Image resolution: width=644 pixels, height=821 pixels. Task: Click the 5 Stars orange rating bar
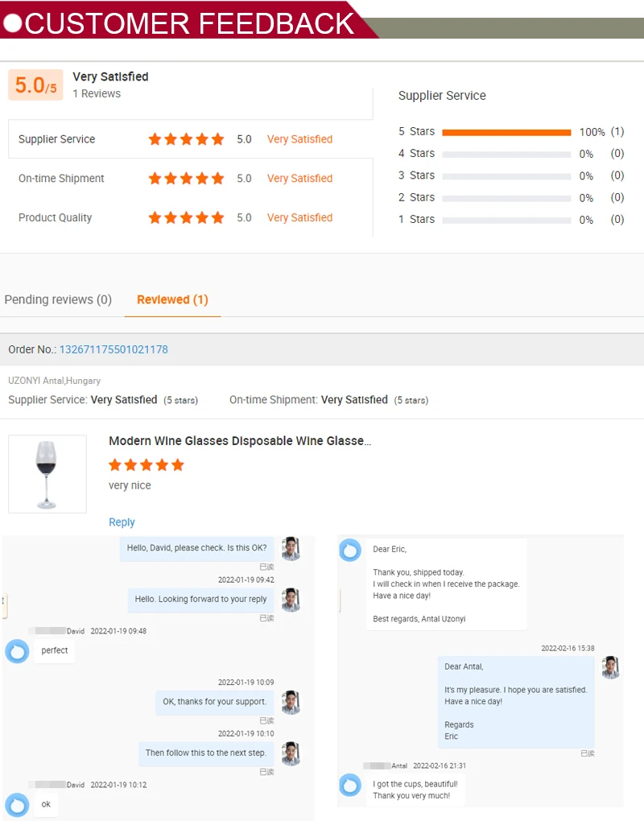pos(506,132)
